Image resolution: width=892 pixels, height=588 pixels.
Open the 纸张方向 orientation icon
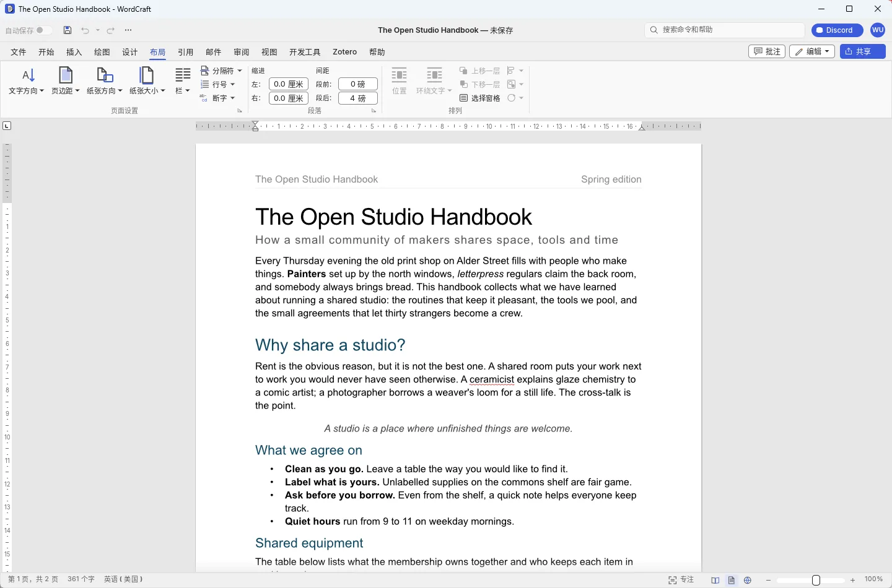[x=105, y=81]
